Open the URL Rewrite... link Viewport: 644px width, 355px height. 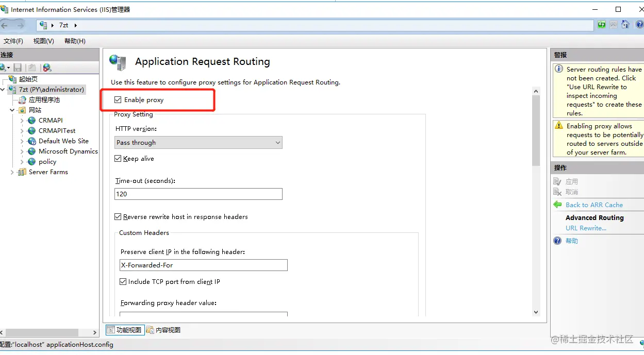coord(586,228)
